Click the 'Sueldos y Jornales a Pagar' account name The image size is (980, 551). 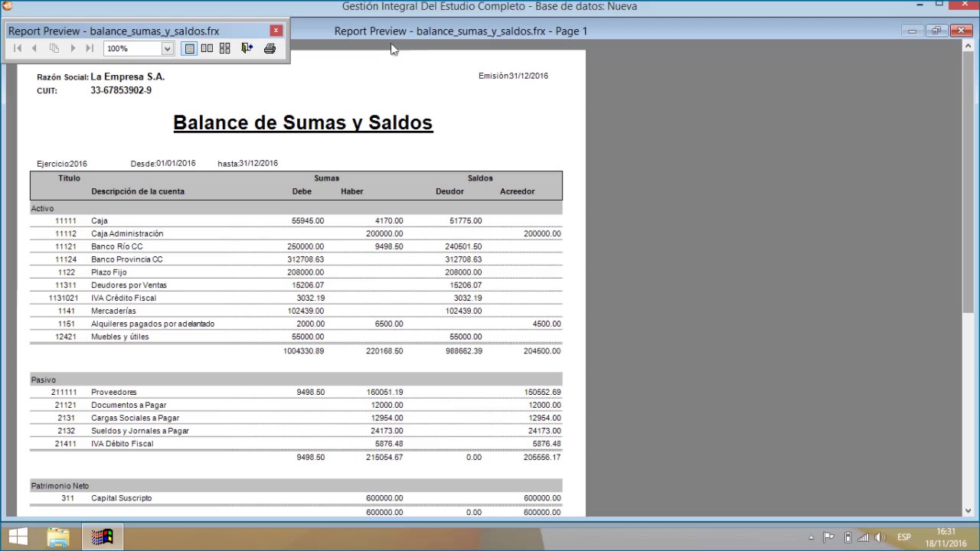coord(140,431)
